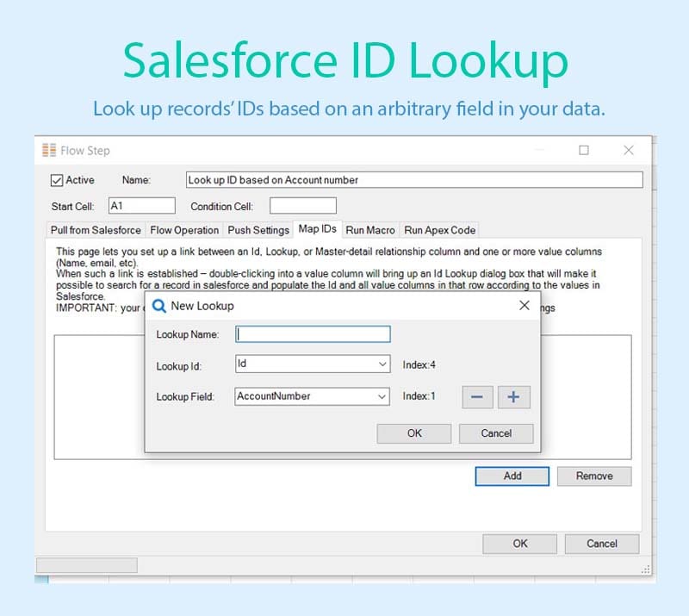Click the magnifier icon in New Lookup title

click(x=158, y=306)
